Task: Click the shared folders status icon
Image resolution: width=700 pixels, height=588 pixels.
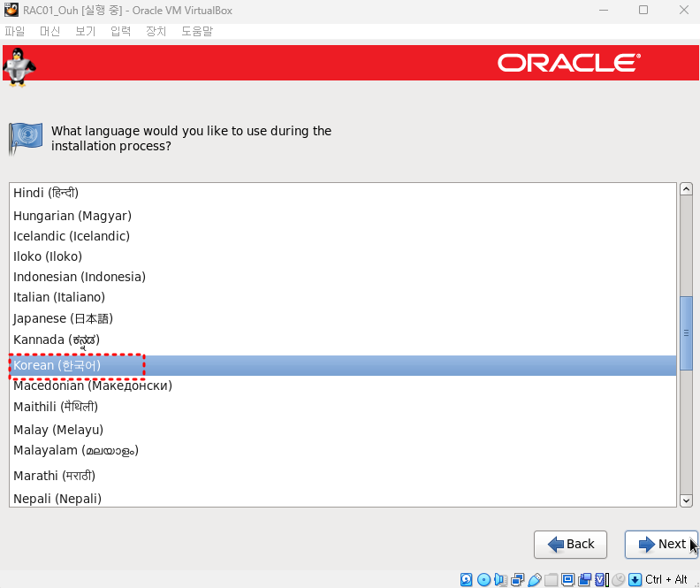Action: pos(551,579)
